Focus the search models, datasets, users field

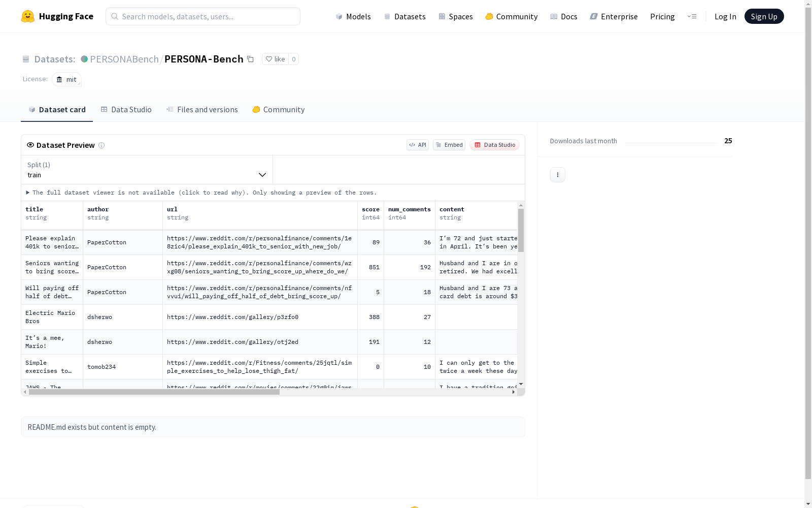[203, 16]
